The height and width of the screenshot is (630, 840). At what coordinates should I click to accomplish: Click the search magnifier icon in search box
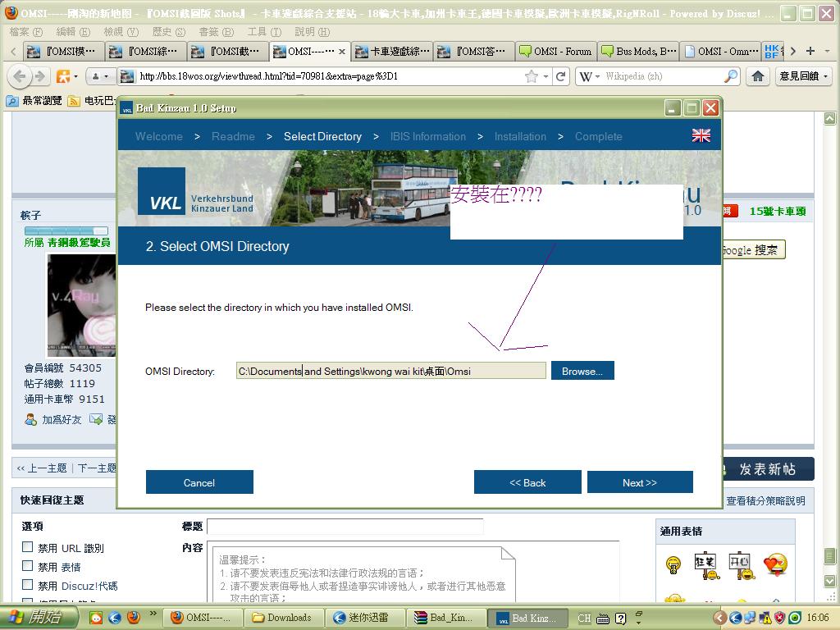(730, 76)
